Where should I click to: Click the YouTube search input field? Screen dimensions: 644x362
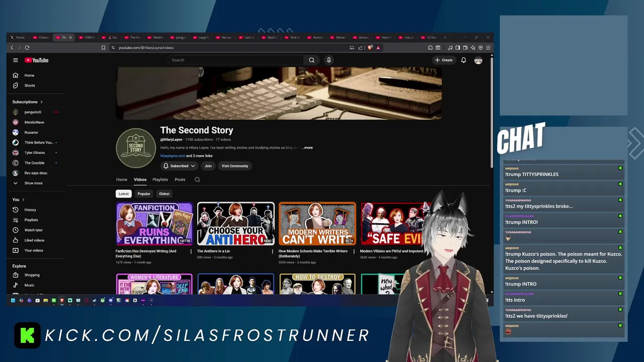click(x=235, y=60)
